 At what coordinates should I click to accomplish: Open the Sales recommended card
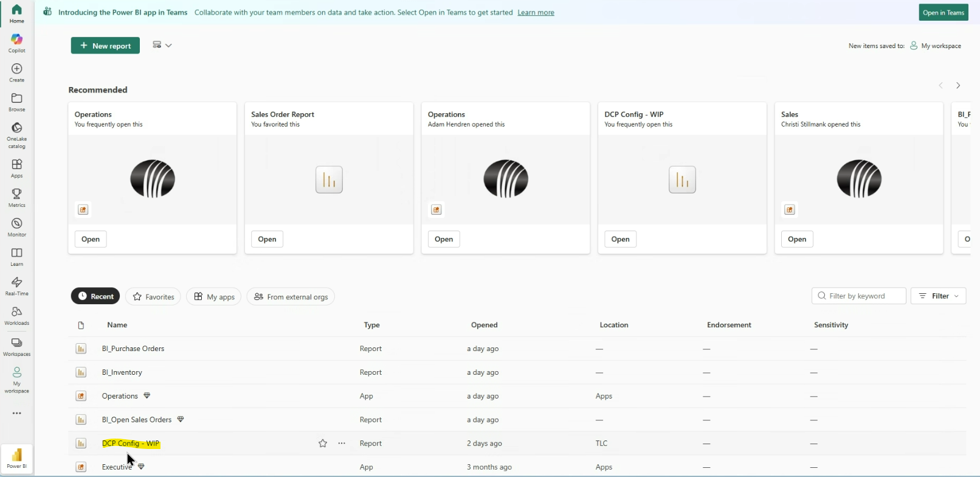point(797,239)
